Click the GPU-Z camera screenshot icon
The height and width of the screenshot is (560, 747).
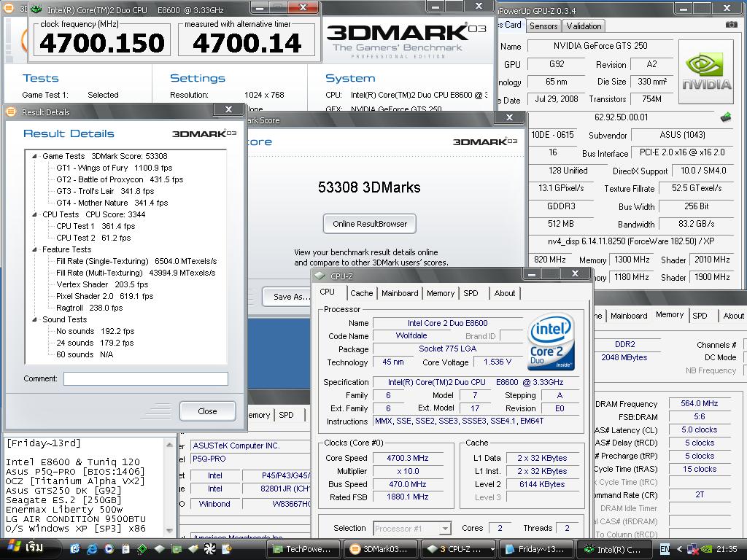click(731, 25)
